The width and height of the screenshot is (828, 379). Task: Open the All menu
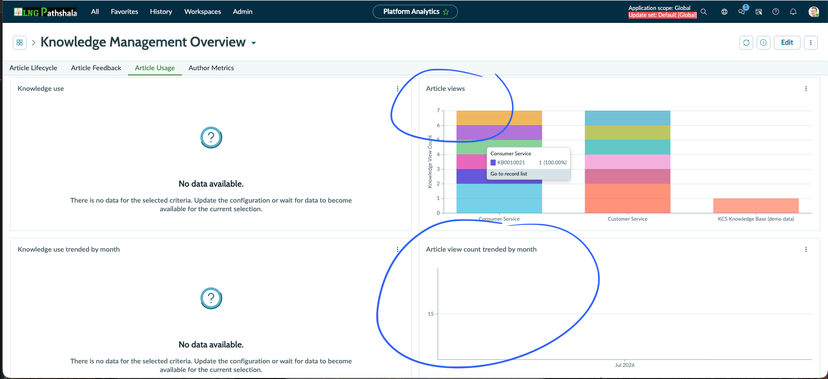click(95, 12)
